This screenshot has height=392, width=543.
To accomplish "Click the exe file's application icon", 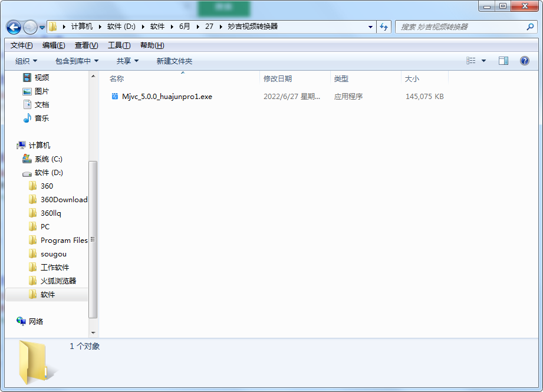I will [x=115, y=96].
